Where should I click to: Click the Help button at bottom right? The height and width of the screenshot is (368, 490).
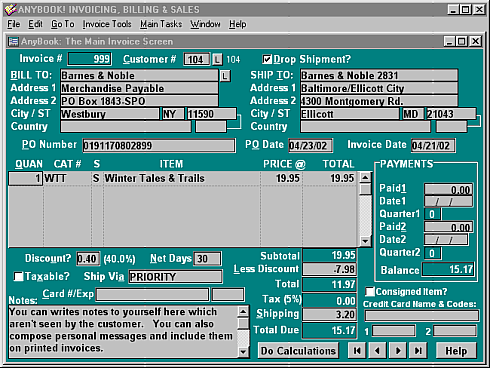pyautogui.click(x=456, y=351)
